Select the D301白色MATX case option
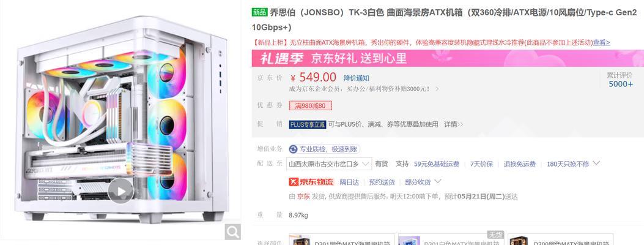Image resolution: width=644 pixels, height=245 pixels. [x=451, y=240]
